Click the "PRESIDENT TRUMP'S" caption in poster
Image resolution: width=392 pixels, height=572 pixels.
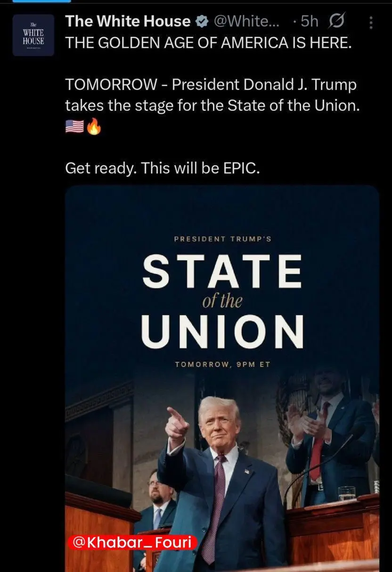[x=222, y=239]
